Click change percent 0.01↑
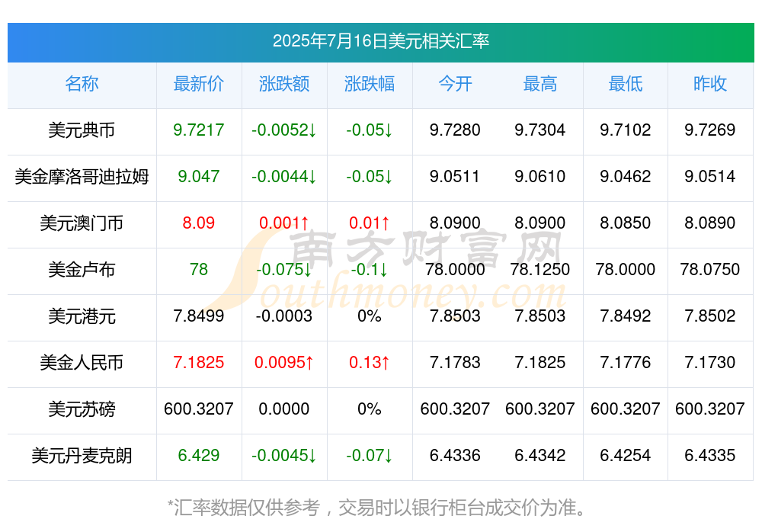Screen dimensions: 762x532 tap(370, 223)
